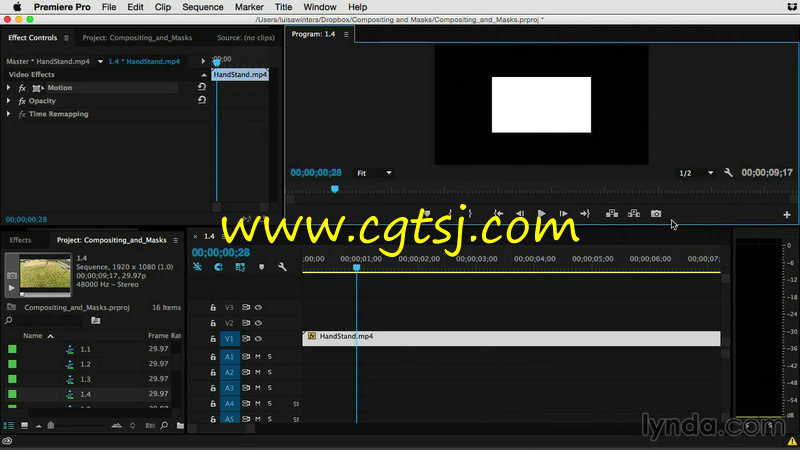This screenshot has height=450, width=800.
Task: Mute audio track A1
Action: tap(257, 357)
